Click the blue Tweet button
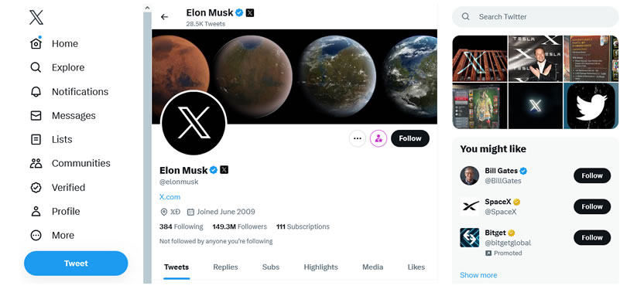This screenshot has width=644, height=296. (76, 264)
